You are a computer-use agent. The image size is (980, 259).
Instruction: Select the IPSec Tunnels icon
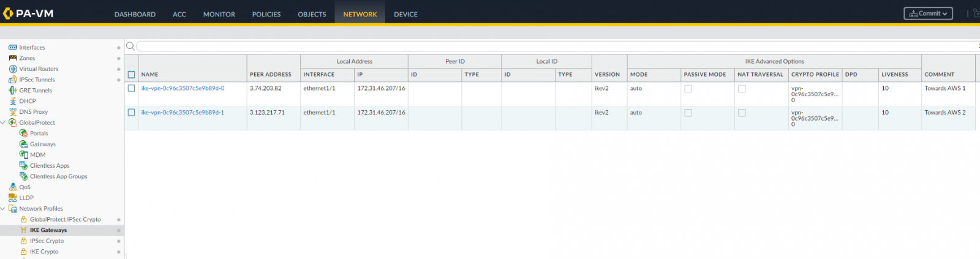pyautogui.click(x=13, y=80)
